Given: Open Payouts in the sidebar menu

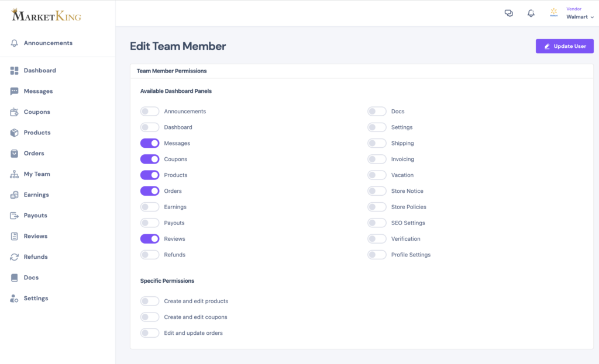Looking at the screenshot, I should coord(36,216).
